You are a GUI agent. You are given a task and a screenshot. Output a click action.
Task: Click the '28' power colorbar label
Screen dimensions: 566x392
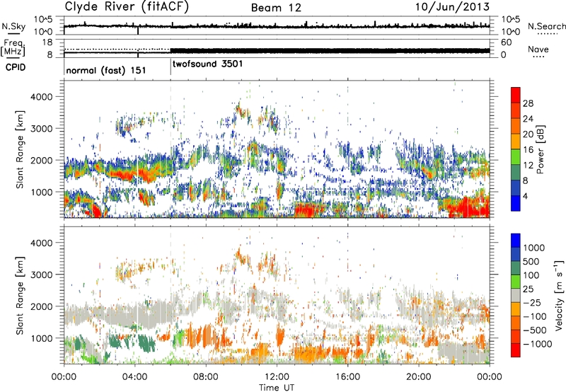pyautogui.click(x=528, y=103)
